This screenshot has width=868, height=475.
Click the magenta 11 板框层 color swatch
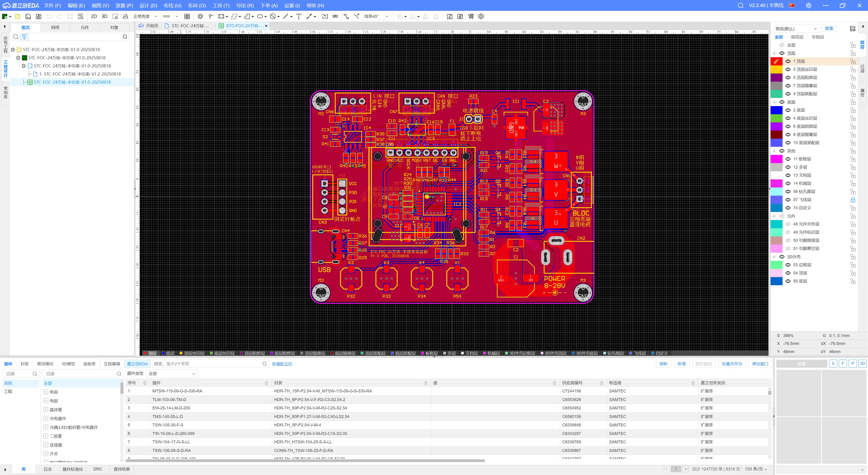[776, 159]
